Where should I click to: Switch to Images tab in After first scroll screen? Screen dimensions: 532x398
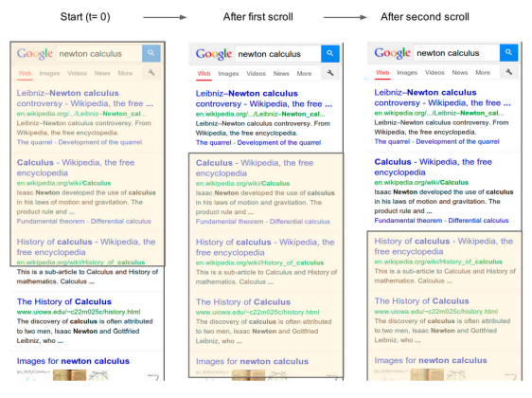228,74
